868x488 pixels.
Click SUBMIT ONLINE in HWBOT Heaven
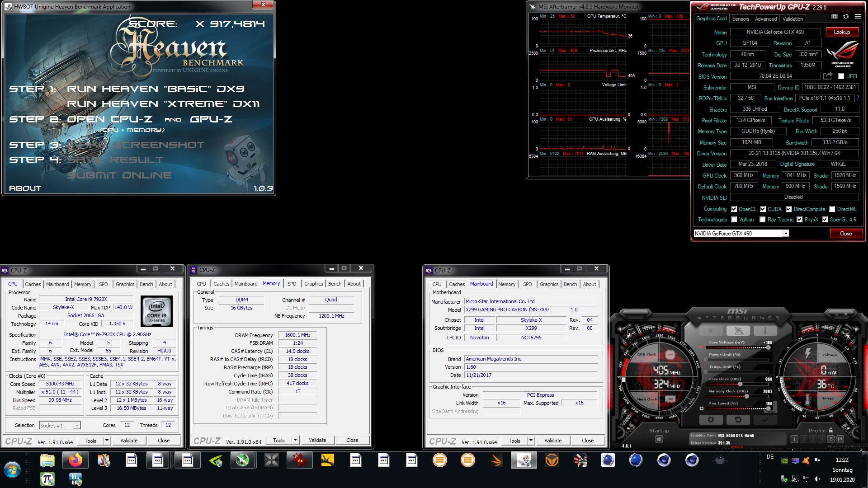[119, 175]
